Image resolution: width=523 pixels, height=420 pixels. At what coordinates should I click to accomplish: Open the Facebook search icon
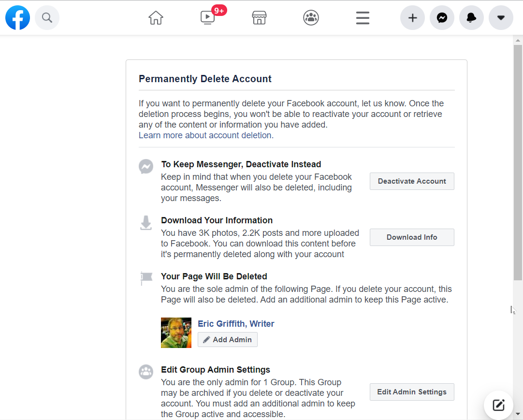pos(47,18)
